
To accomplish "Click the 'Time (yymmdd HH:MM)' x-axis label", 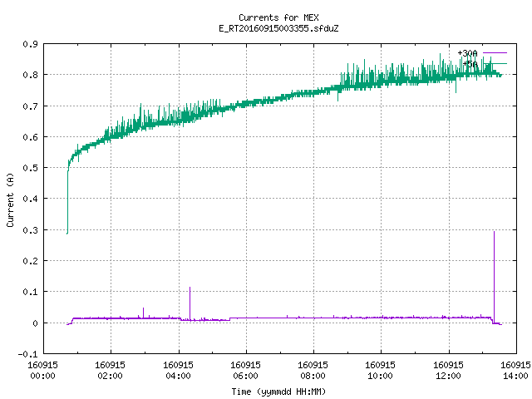I will point(278,392).
